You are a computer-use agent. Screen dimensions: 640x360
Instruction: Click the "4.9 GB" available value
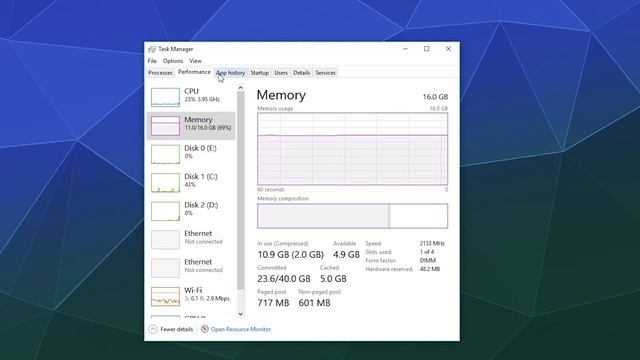click(x=346, y=254)
